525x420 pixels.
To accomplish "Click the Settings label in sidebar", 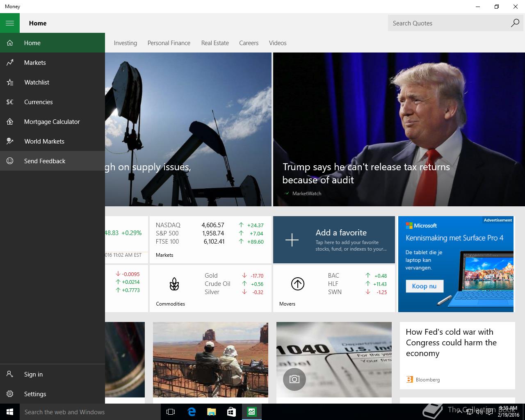I will click(35, 394).
